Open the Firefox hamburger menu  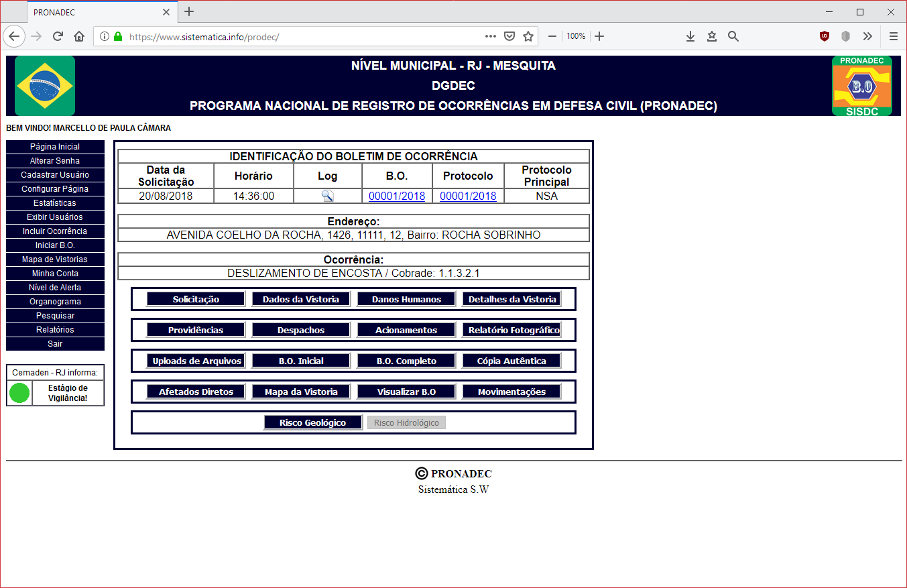(x=894, y=36)
